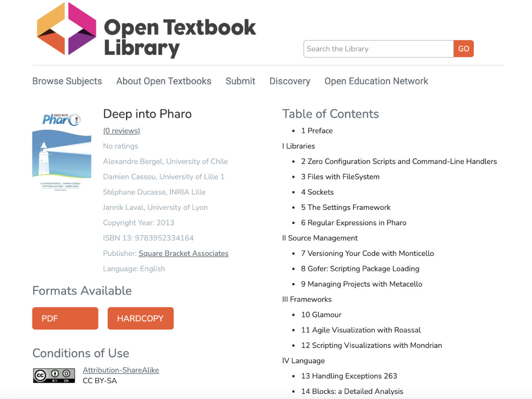
Task: Select 1 Preface contents entry
Action: 317,131
